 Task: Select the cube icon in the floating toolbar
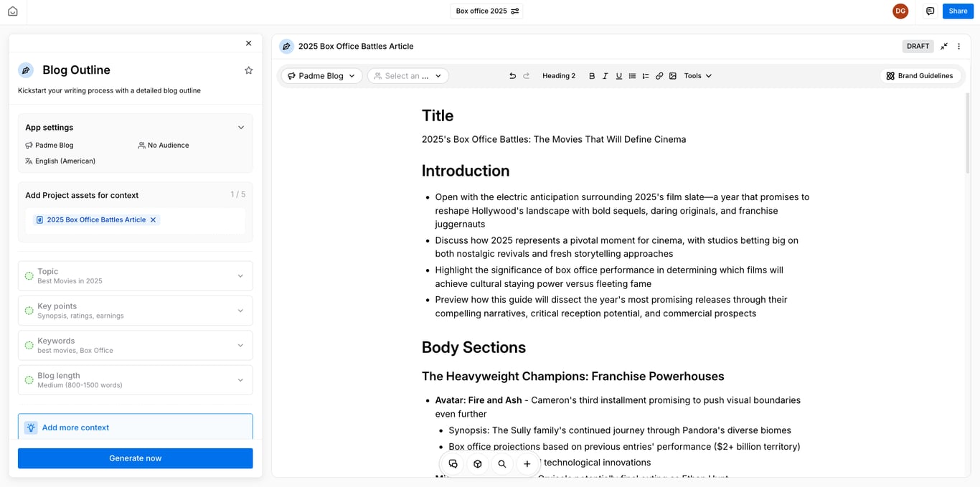click(478, 464)
